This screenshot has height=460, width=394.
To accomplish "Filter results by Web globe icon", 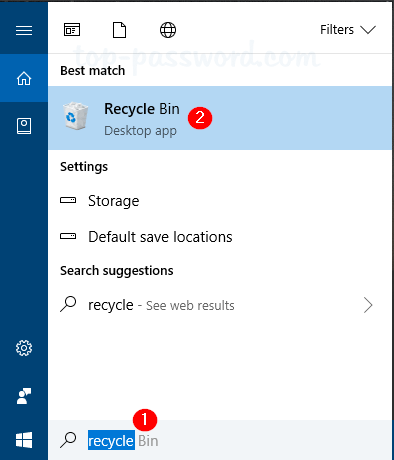I will coord(168,30).
